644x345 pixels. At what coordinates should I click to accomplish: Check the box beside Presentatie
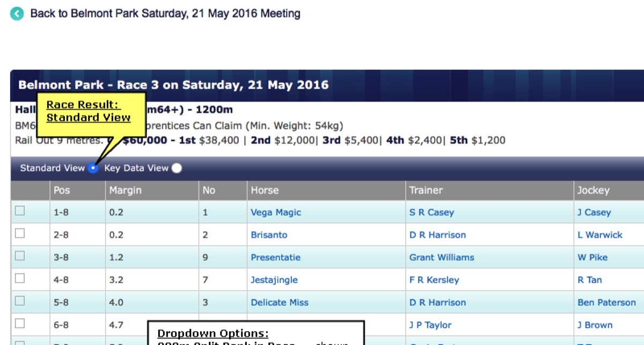click(x=20, y=256)
